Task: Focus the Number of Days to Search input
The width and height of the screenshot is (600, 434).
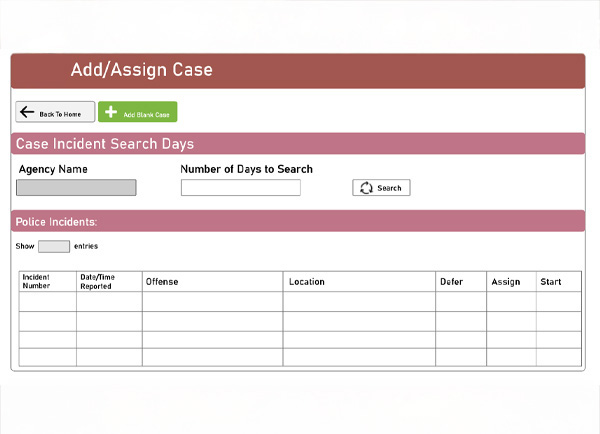Action: pos(240,187)
